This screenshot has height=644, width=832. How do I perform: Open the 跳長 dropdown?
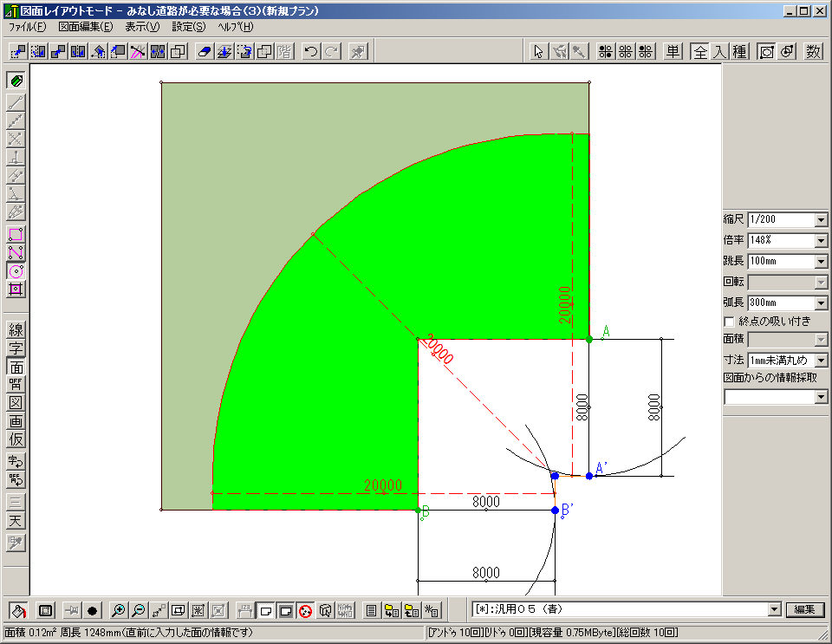pyautogui.click(x=821, y=262)
